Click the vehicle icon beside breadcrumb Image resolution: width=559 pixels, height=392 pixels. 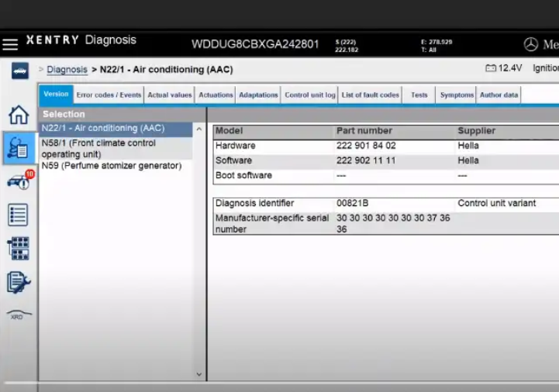coord(20,70)
